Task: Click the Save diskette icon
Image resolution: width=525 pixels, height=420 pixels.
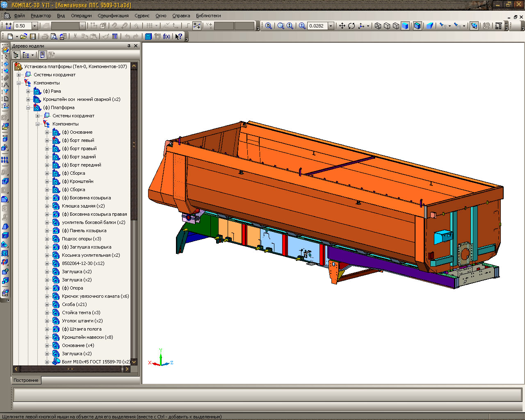Action: point(33,37)
